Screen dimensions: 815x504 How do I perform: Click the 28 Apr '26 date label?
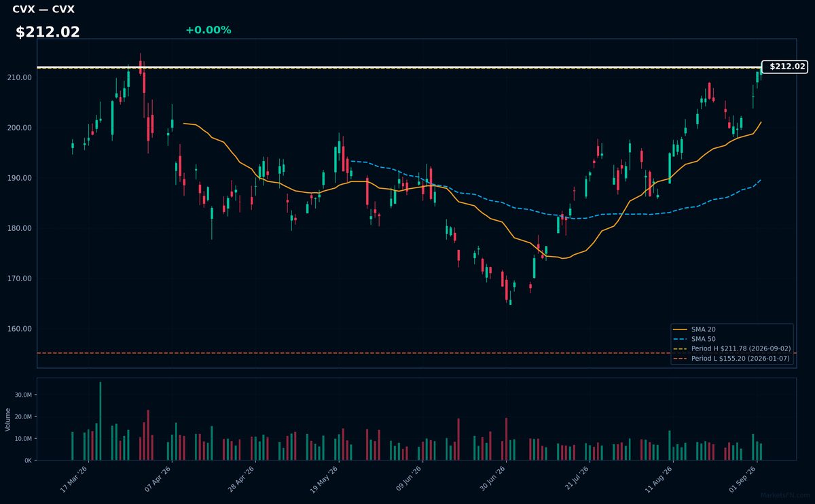click(x=242, y=479)
